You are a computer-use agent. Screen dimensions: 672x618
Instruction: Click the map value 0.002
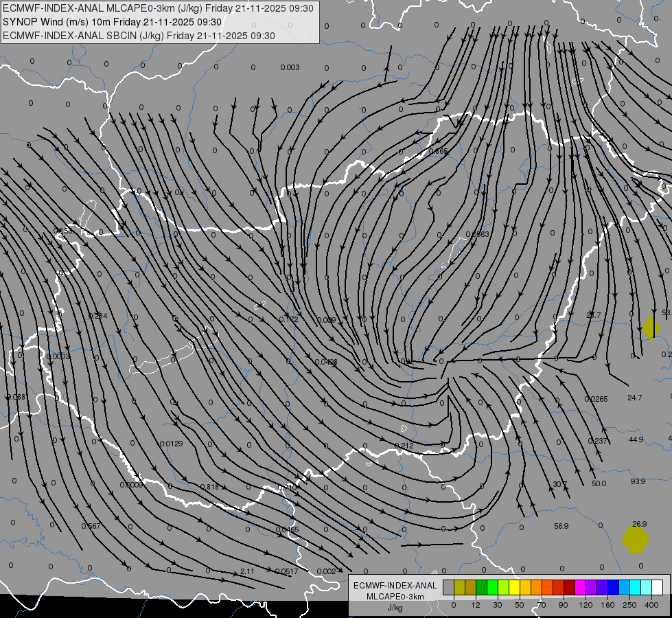coord(327,571)
